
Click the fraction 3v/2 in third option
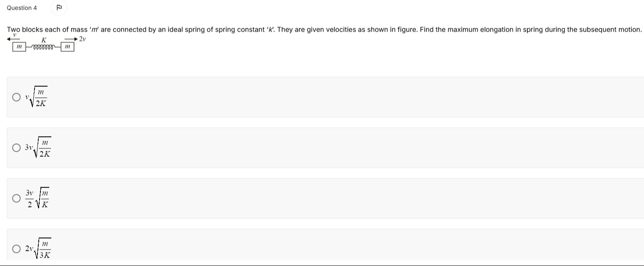coord(29,199)
